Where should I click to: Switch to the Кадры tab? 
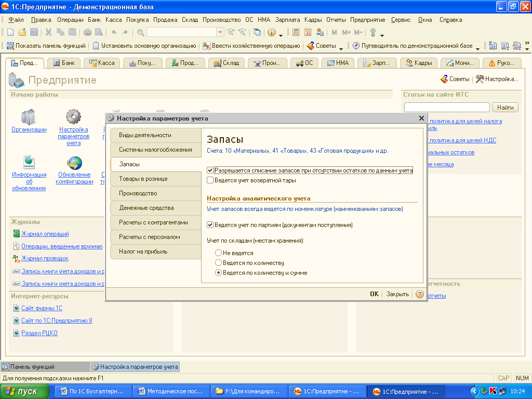coord(419,63)
